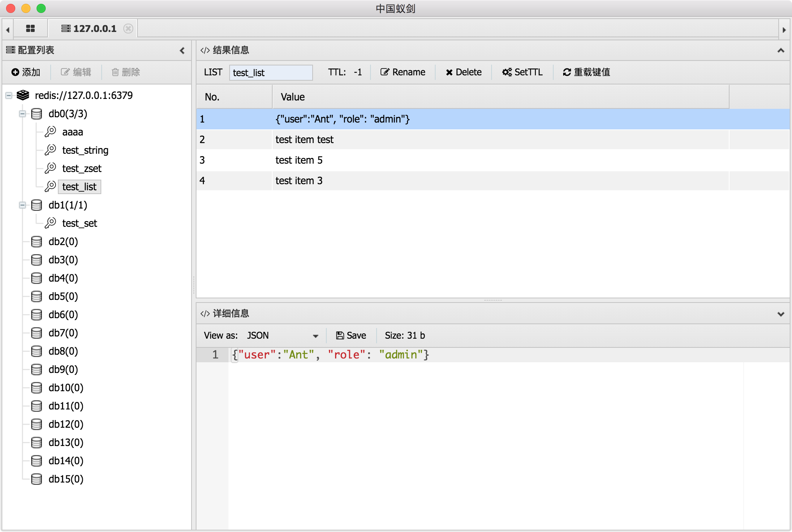Open SetTTL for the key
The width and height of the screenshot is (792, 532).
[x=522, y=72]
